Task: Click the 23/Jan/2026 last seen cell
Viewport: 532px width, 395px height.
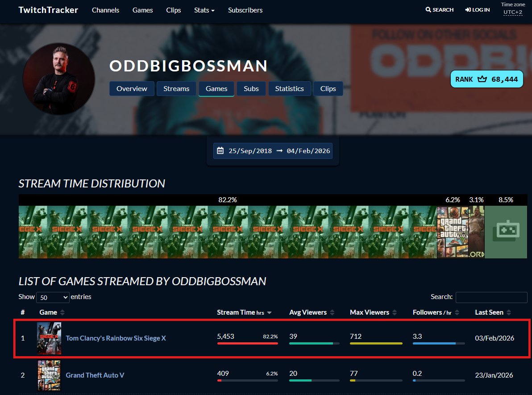Action: (x=494, y=375)
